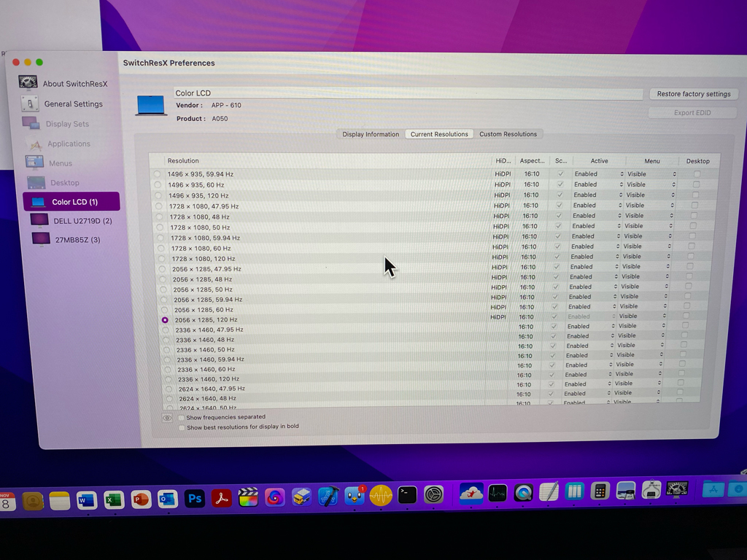Switch to the Custom Resolutions tab
This screenshot has width=747, height=560.
508,134
